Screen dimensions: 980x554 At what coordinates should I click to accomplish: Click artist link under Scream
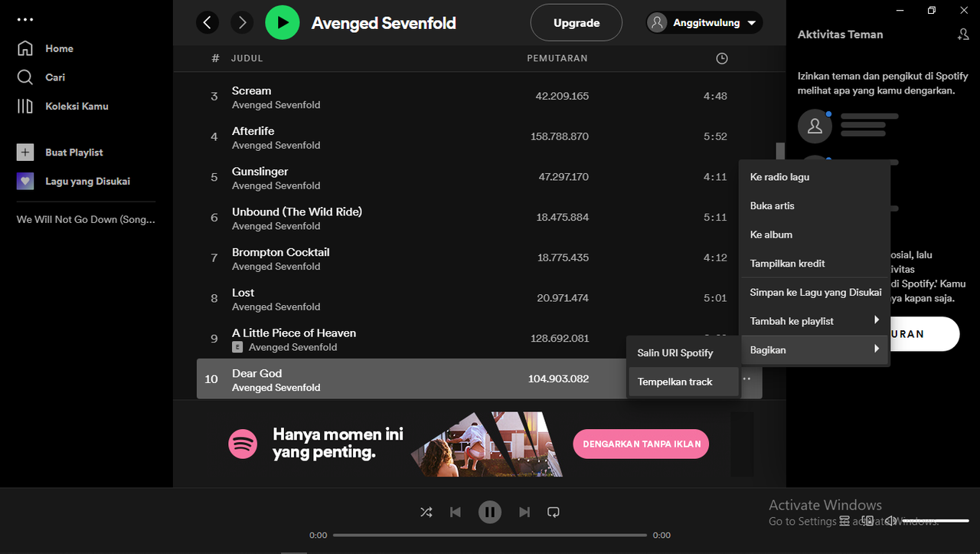276,105
